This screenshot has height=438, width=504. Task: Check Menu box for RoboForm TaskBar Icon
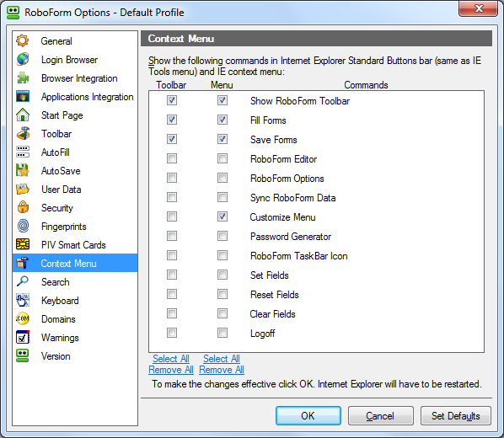pos(223,255)
